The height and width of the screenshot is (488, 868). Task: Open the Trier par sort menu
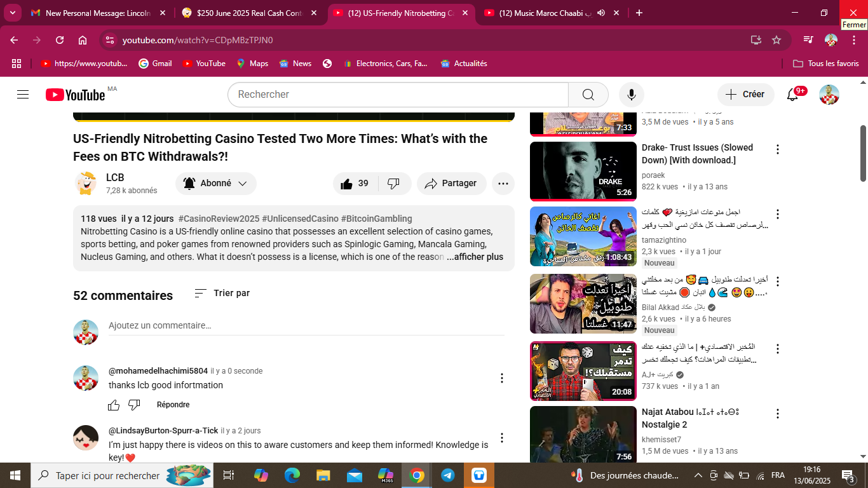(x=222, y=293)
